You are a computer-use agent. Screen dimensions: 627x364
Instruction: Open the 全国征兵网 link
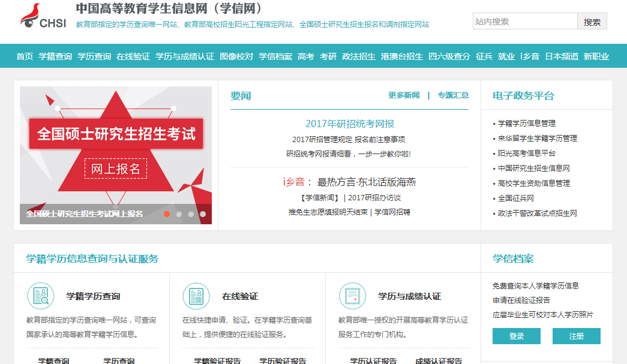click(x=515, y=198)
